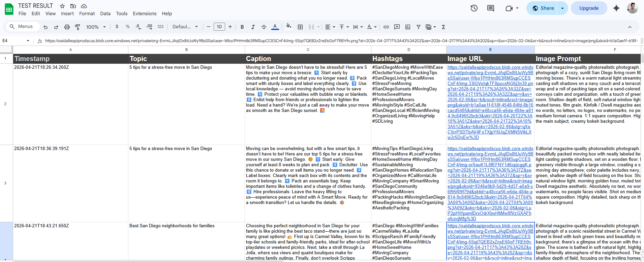Move document using the folder icon
The height and width of the screenshot is (262, 644).
coord(73,6)
